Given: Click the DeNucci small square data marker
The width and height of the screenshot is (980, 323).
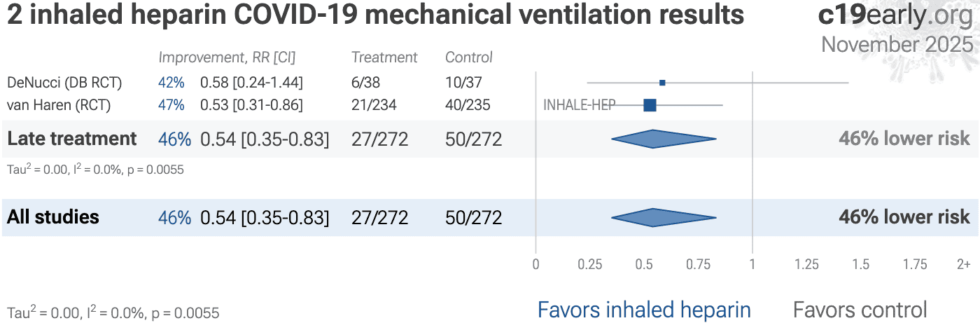Looking at the screenshot, I should point(662,83).
